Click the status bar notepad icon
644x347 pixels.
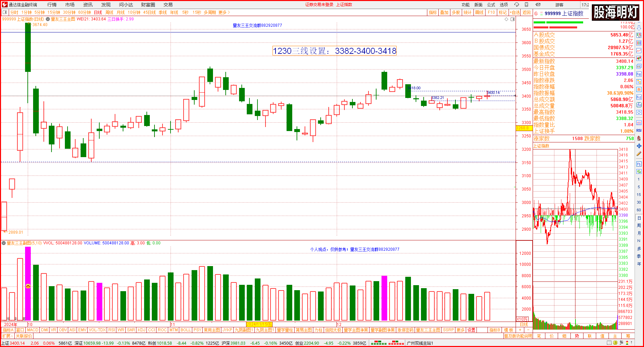pos(609,343)
